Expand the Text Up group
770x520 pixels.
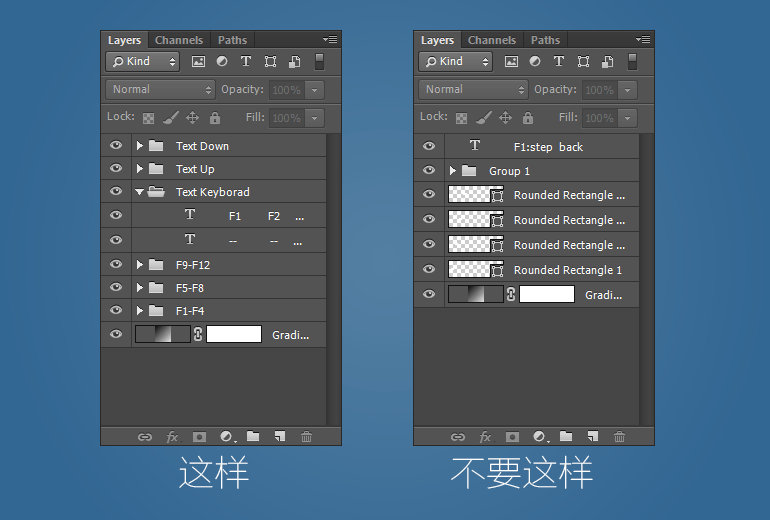[139, 168]
